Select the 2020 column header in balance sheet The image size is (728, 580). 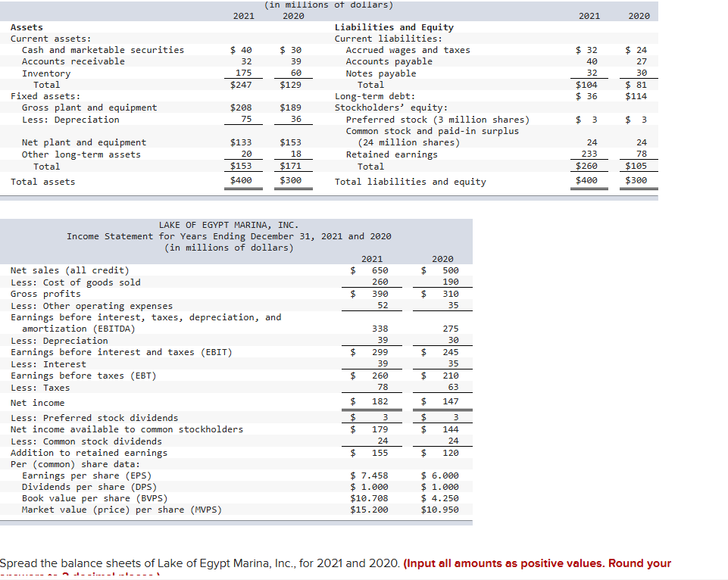pos(293,15)
